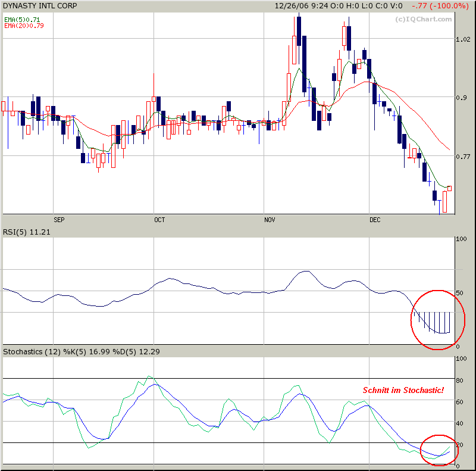Click the red circle on Stochastics crossover
476x471 pixels.
click(x=439, y=450)
